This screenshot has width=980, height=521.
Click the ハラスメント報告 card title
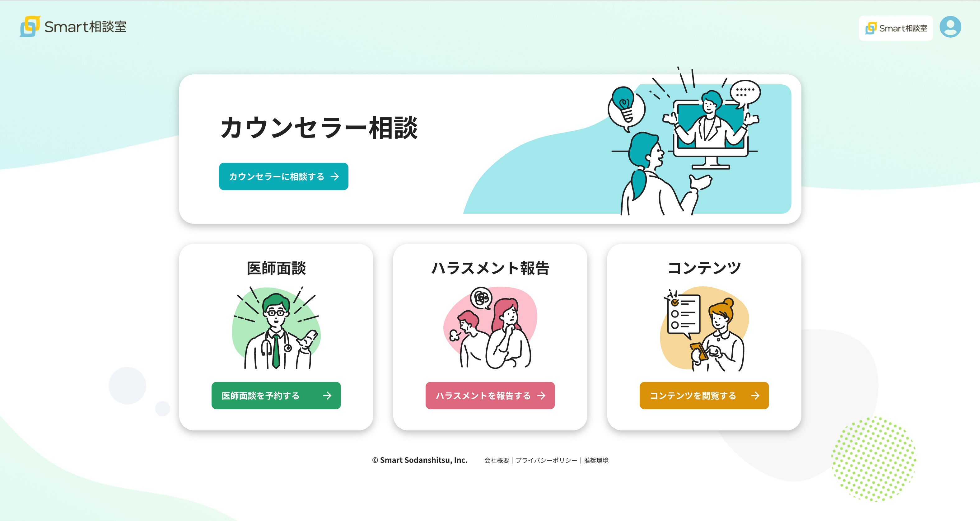[x=490, y=268]
